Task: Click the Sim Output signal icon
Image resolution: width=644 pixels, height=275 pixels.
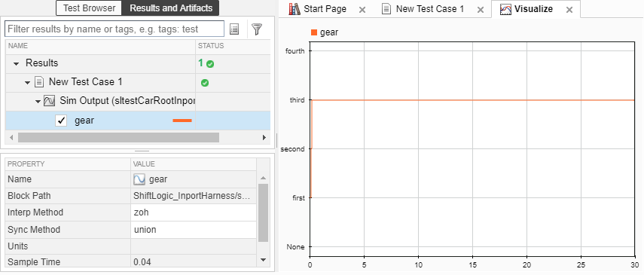Action: pos(50,101)
